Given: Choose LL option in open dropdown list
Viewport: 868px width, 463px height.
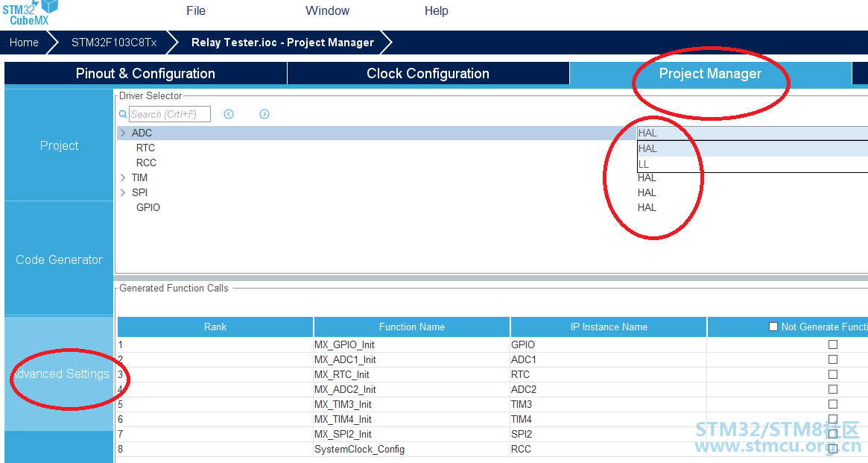Looking at the screenshot, I should pos(753,164).
